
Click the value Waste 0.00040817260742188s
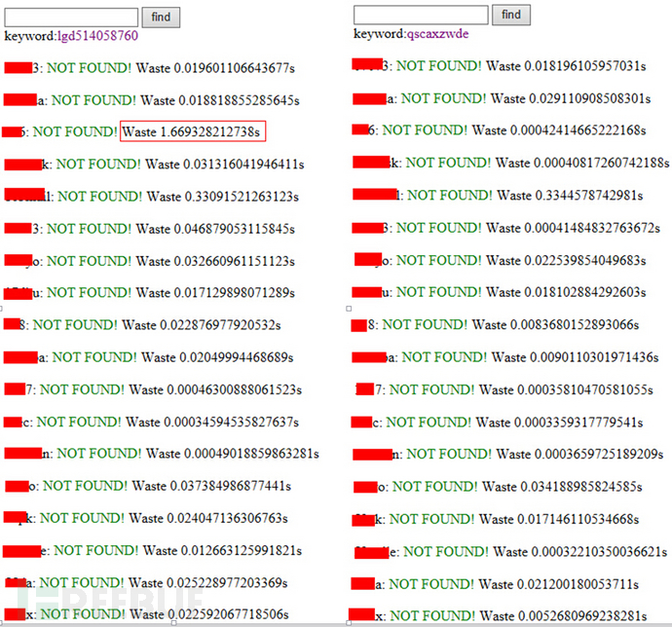pyautogui.click(x=582, y=163)
